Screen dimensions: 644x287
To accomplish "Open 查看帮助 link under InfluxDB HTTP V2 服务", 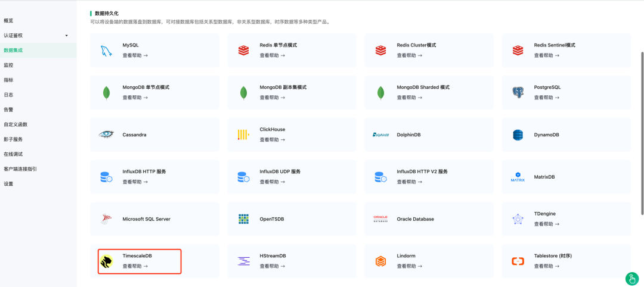I will coord(409,182).
